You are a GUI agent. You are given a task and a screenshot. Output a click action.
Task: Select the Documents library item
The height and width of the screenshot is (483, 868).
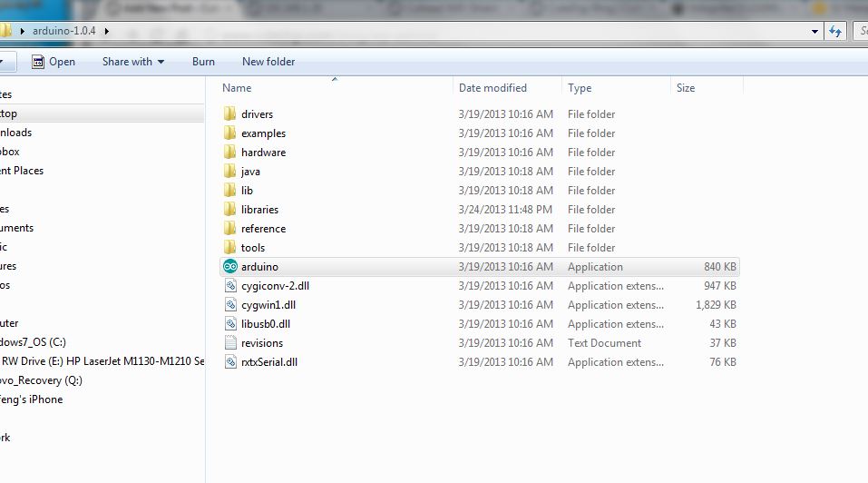coord(16,228)
